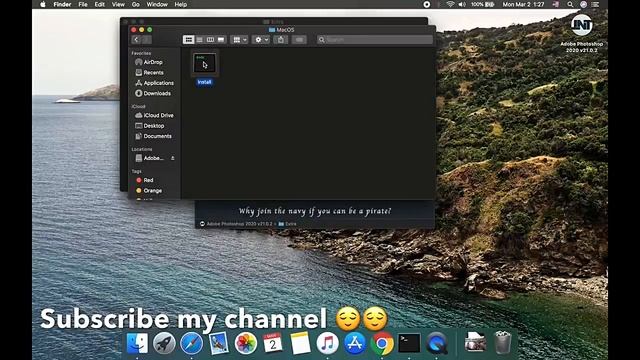This screenshot has width=640, height=360.
Task: Switch Finder to icon view
Action: point(189,40)
